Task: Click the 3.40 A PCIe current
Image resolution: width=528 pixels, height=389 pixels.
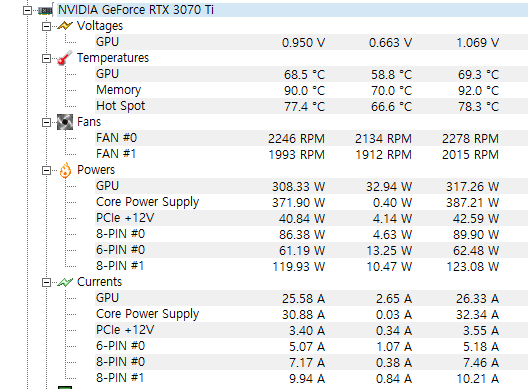Action: click(307, 331)
